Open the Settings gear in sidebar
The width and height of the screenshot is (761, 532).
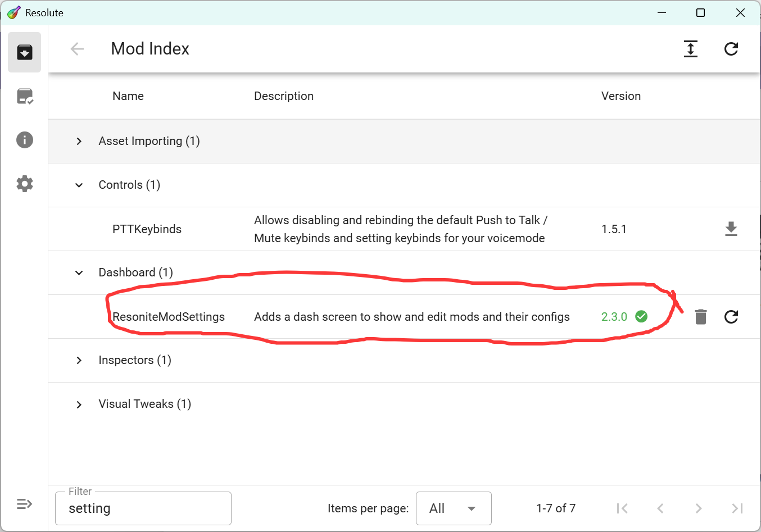point(24,184)
